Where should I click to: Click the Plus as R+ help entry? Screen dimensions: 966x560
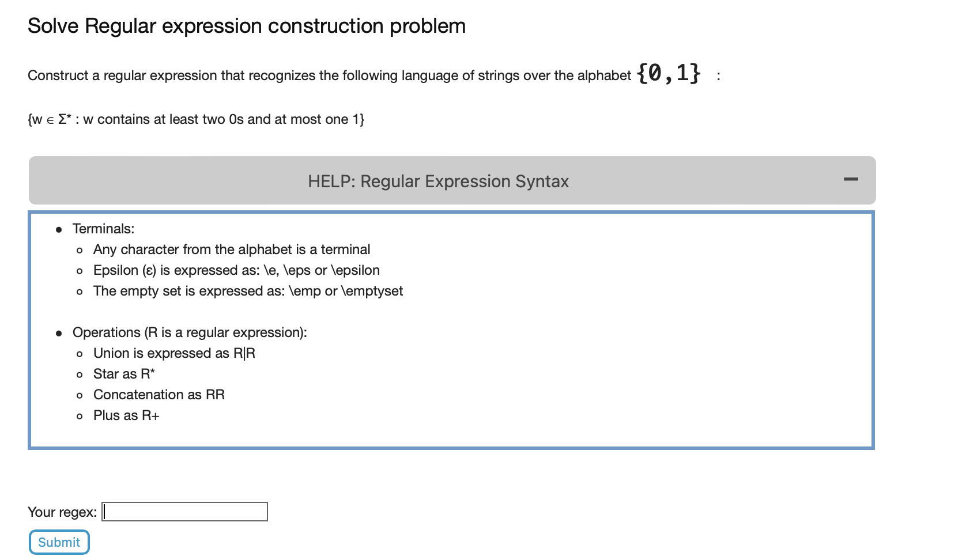[x=126, y=415]
